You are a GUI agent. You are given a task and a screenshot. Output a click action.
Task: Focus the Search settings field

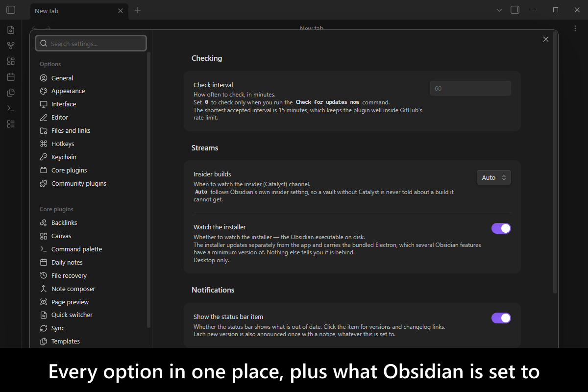point(91,44)
